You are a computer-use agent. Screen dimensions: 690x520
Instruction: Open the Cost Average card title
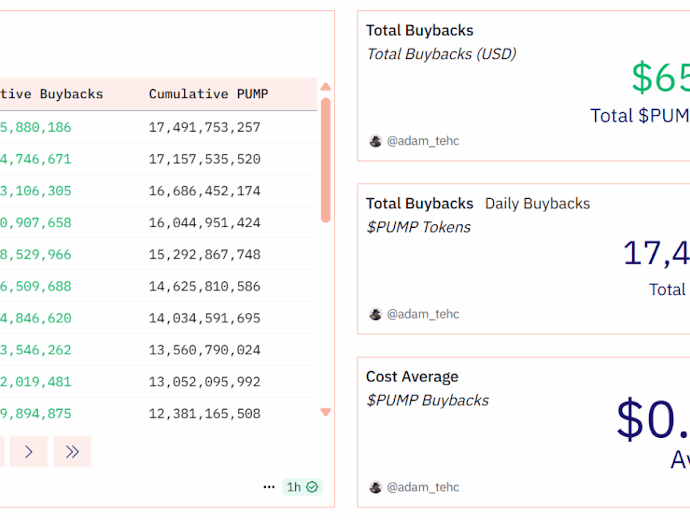[x=412, y=377]
